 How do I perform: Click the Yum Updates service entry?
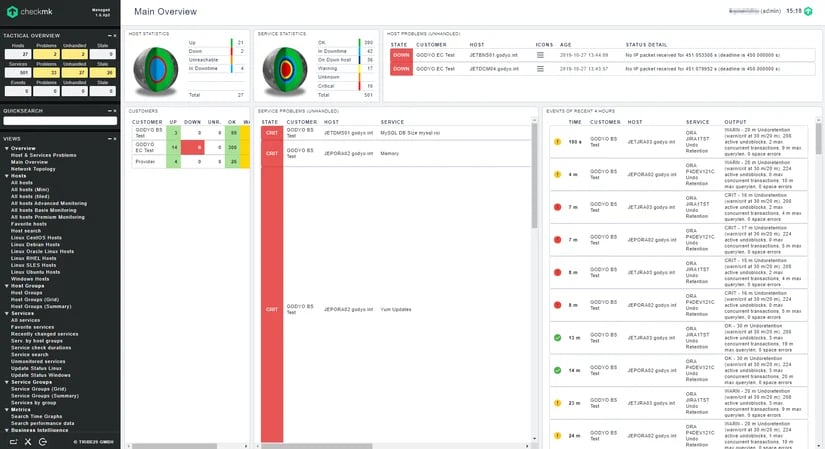[x=396, y=310]
